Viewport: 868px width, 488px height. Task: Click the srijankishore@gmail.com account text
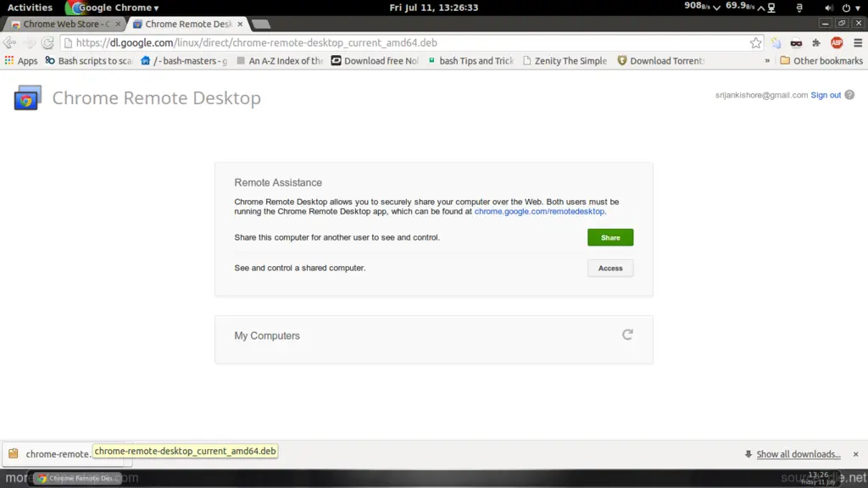pos(761,95)
